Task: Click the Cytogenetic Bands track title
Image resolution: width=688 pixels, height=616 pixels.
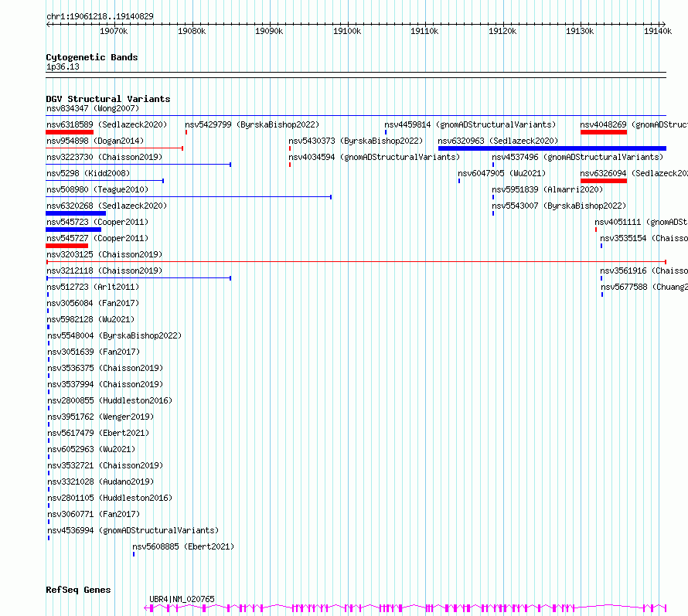Action: 92,57
